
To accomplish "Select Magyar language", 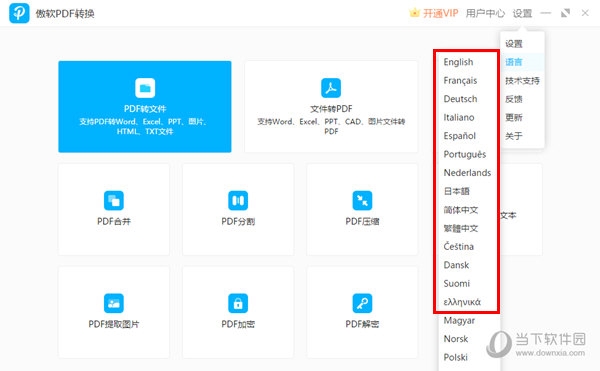I will coord(459,321).
